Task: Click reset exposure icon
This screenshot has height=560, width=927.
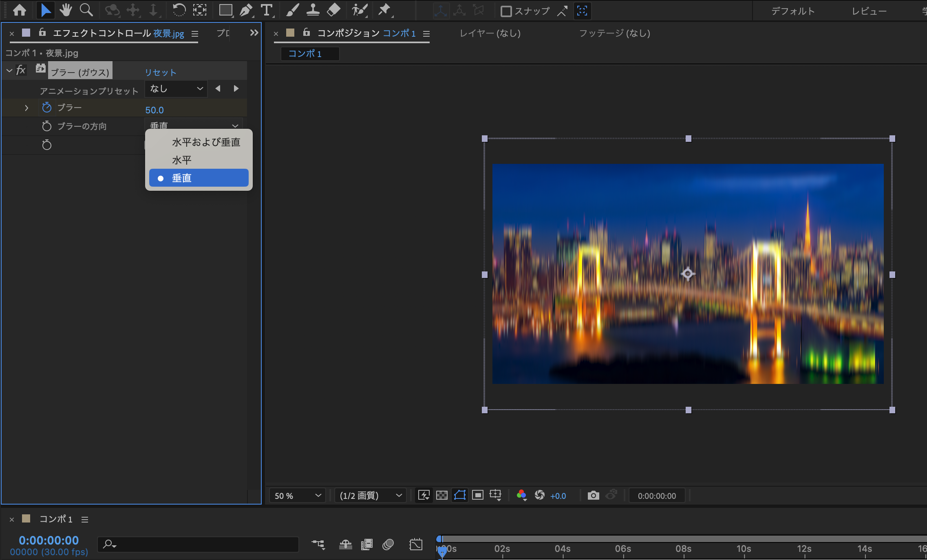Action: point(540,495)
